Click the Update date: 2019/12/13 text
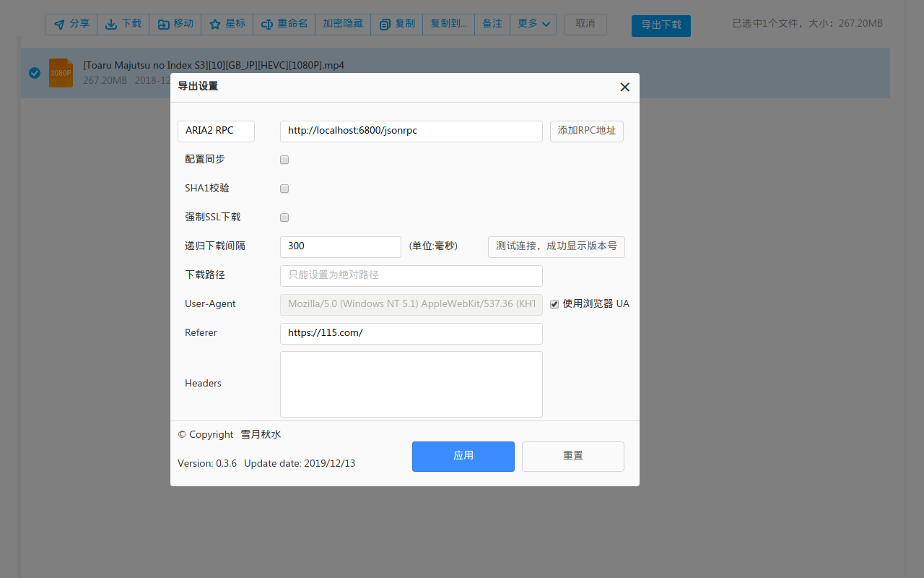Viewport: 924px width, 578px height. pyautogui.click(x=300, y=463)
